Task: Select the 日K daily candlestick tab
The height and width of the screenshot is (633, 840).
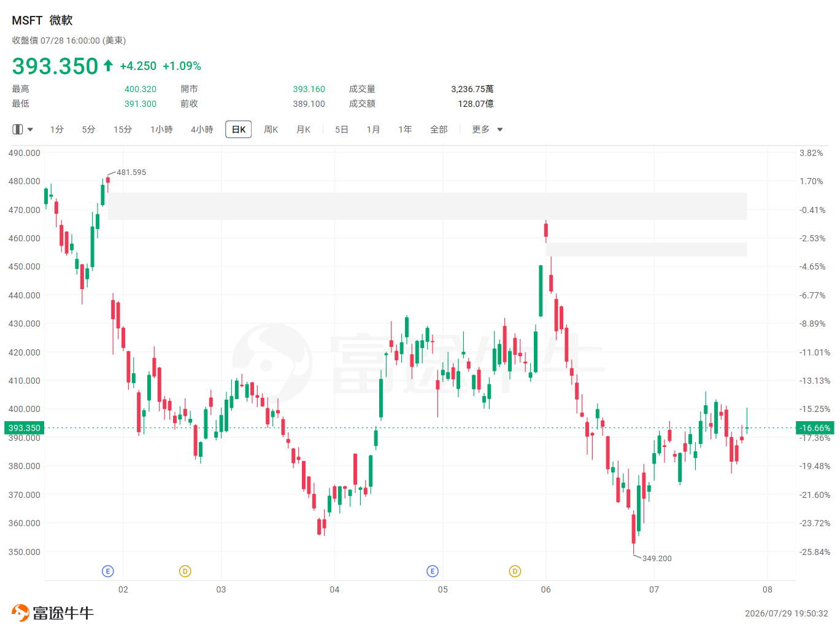Action: pos(239,130)
